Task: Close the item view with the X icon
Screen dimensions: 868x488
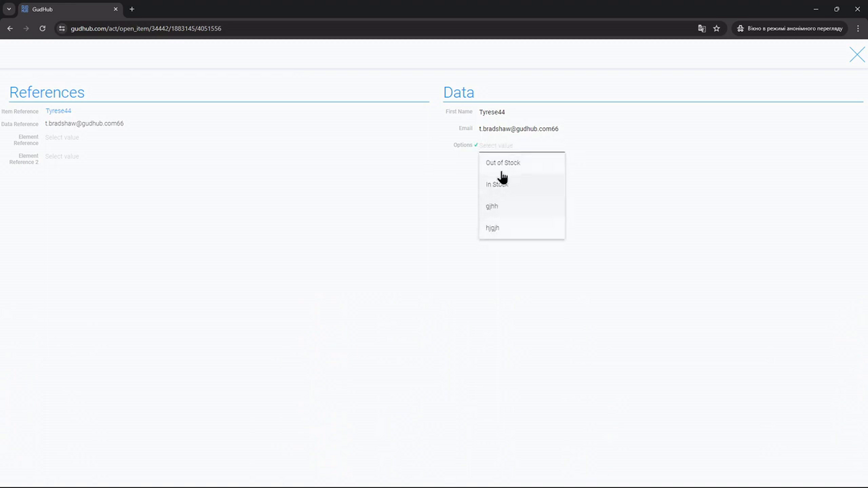Action: click(x=857, y=54)
